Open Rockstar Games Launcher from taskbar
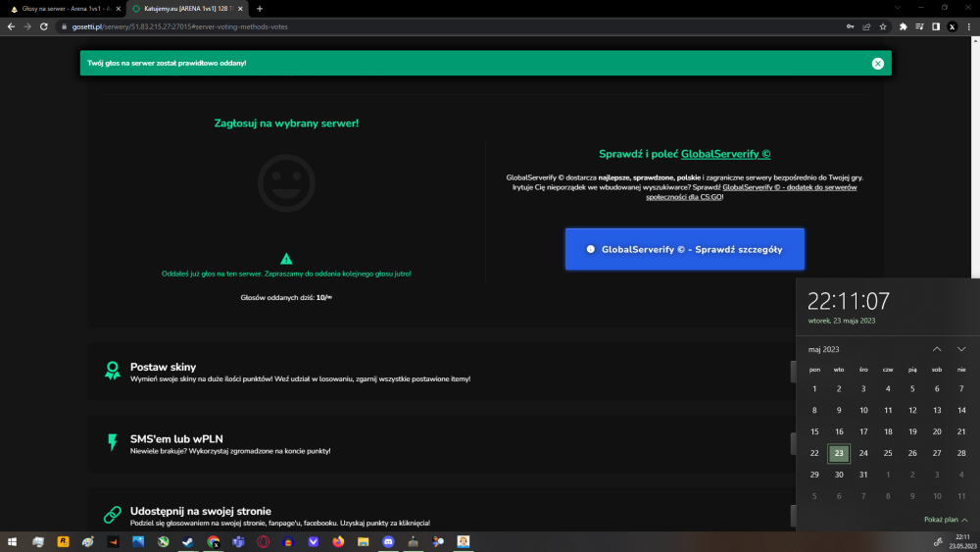980x552 pixels. (x=63, y=542)
